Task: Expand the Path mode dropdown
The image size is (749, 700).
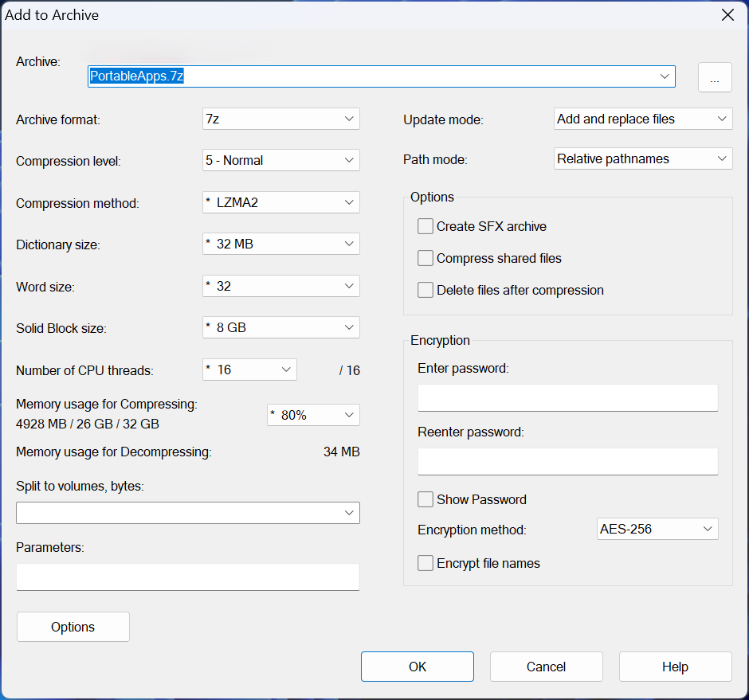Action: [x=643, y=158]
